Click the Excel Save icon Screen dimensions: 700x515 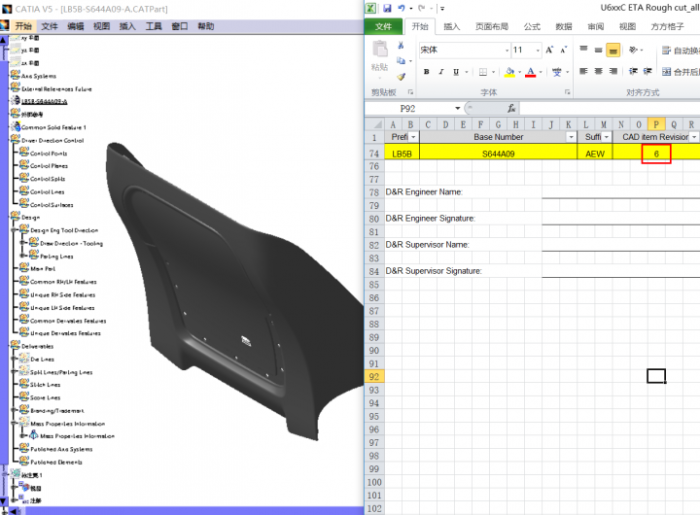pos(385,7)
